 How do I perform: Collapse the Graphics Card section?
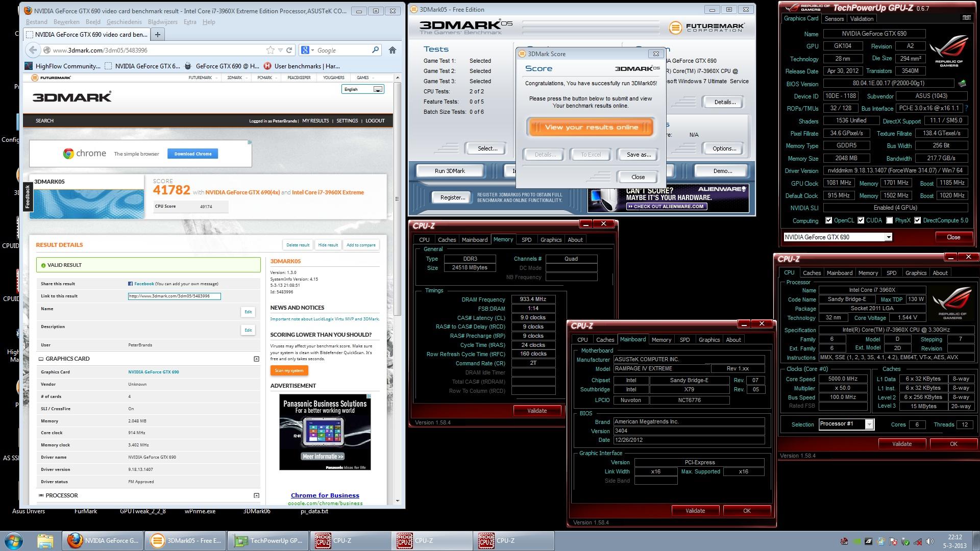pos(256,359)
